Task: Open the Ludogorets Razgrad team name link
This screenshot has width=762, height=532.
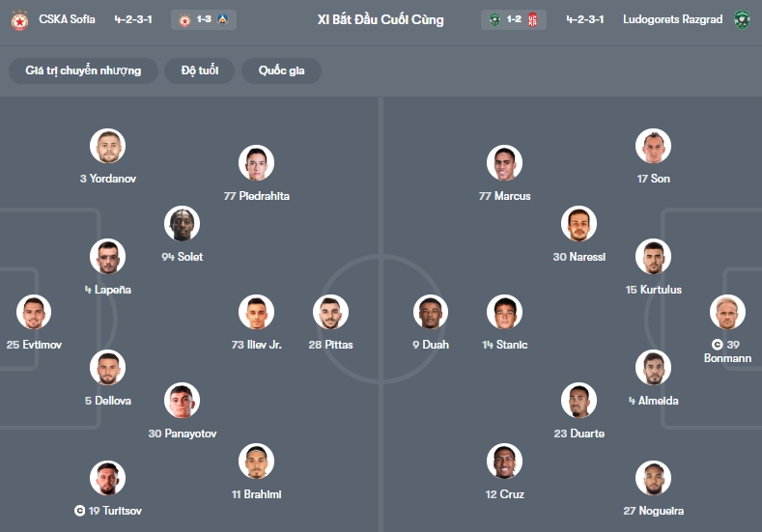Action: pyautogui.click(x=672, y=19)
